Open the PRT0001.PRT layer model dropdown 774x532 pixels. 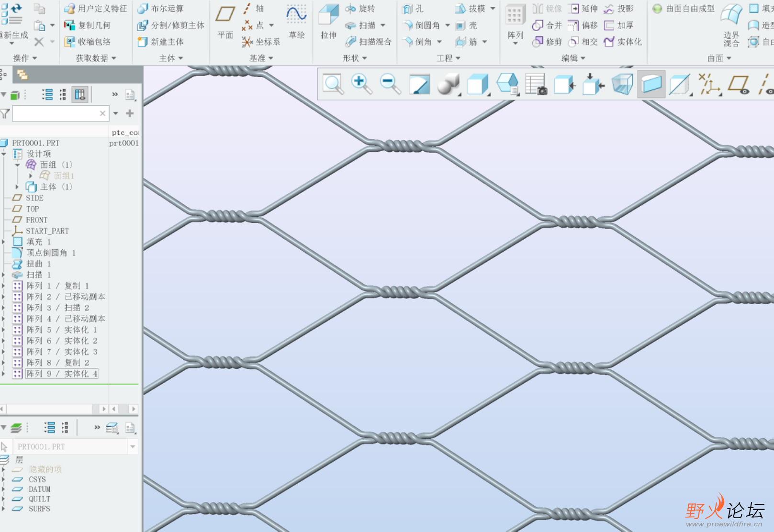133,447
